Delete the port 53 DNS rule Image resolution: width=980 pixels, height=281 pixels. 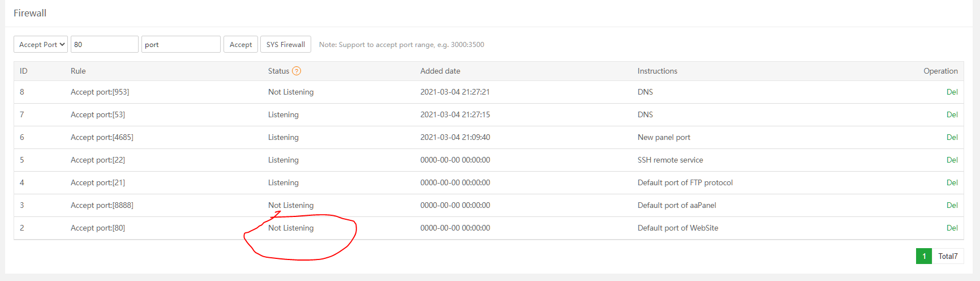click(952, 114)
